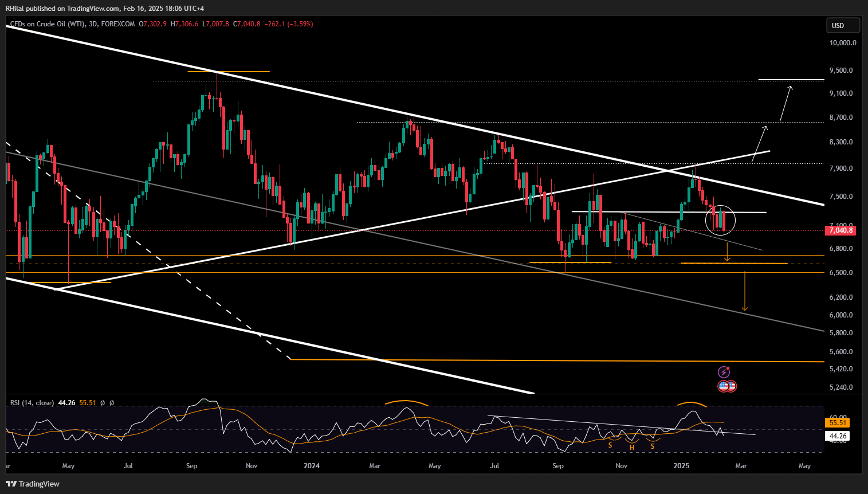Click the purple lightning bolt event icon

coord(724,373)
